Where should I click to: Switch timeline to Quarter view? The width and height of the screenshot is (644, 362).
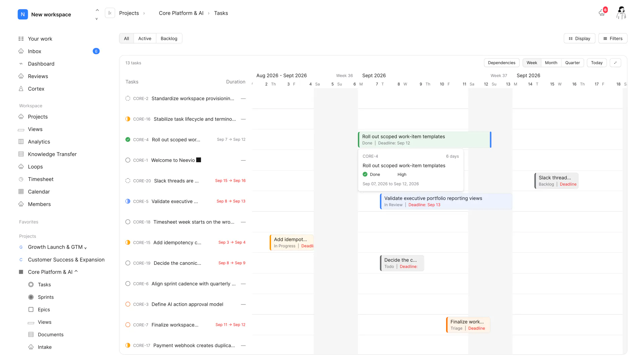pos(572,63)
